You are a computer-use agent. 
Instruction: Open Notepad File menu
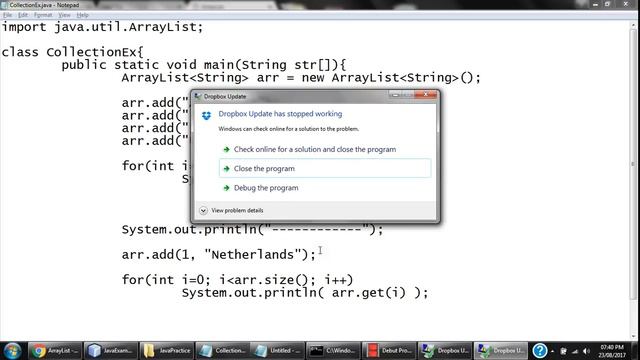(7, 15)
